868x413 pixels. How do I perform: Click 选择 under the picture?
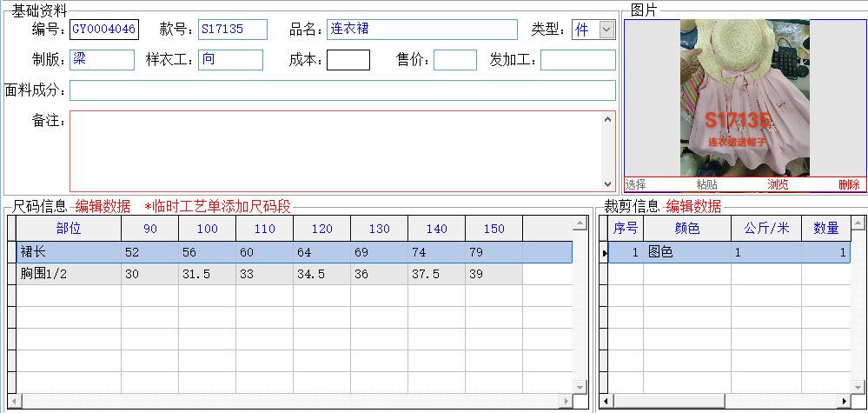[x=635, y=185]
